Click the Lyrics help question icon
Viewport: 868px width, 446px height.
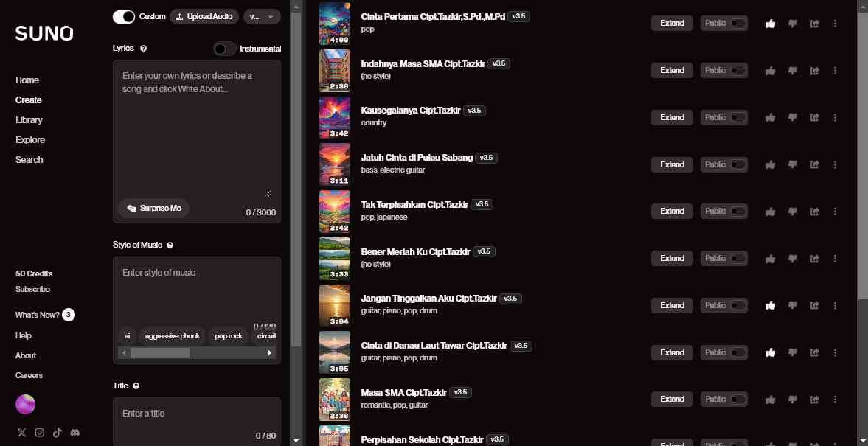click(143, 49)
